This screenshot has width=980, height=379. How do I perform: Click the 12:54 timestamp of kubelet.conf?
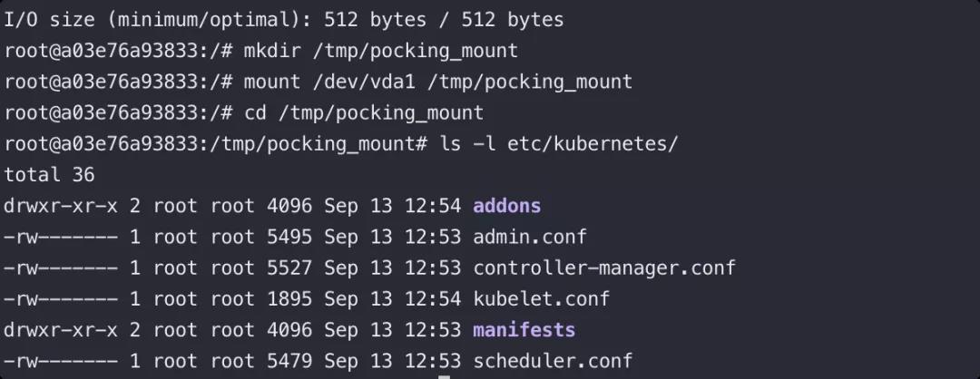click(x=433, y=298)
